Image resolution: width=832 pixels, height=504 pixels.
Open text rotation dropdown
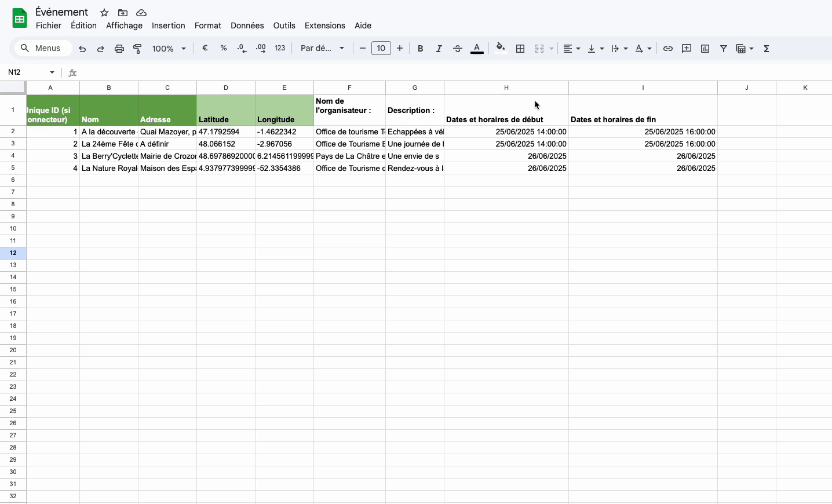tap(643, 49)
